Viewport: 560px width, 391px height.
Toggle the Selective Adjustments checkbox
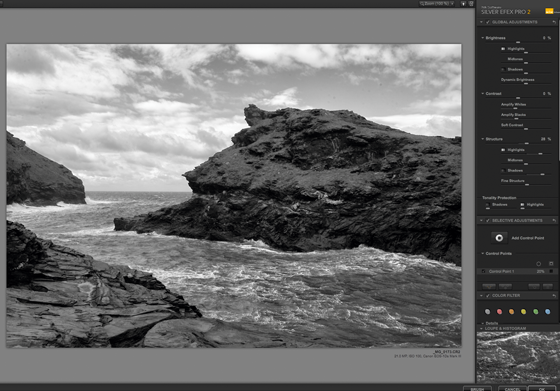(488, 221)
